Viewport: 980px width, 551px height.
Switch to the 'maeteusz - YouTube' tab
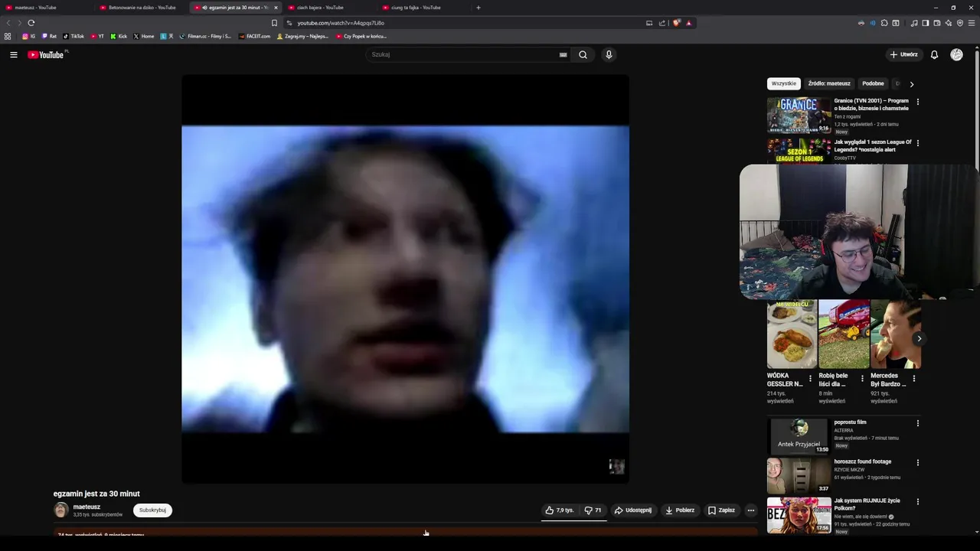(46, 8)
